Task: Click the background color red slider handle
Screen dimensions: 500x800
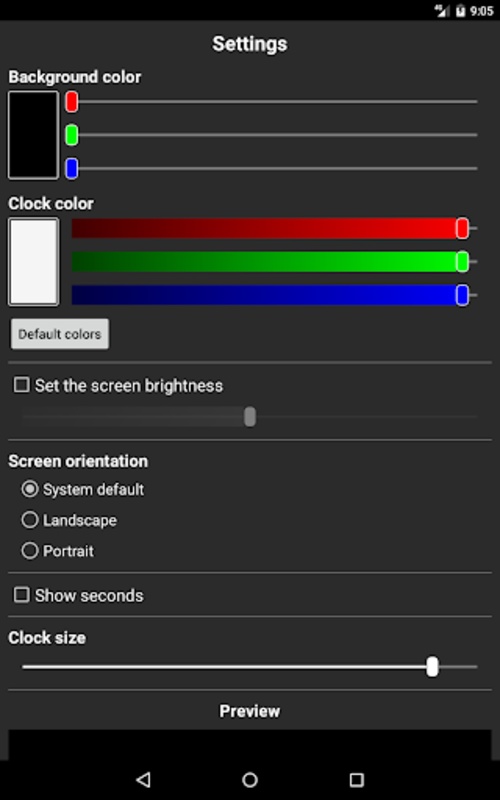Action: 72,102
